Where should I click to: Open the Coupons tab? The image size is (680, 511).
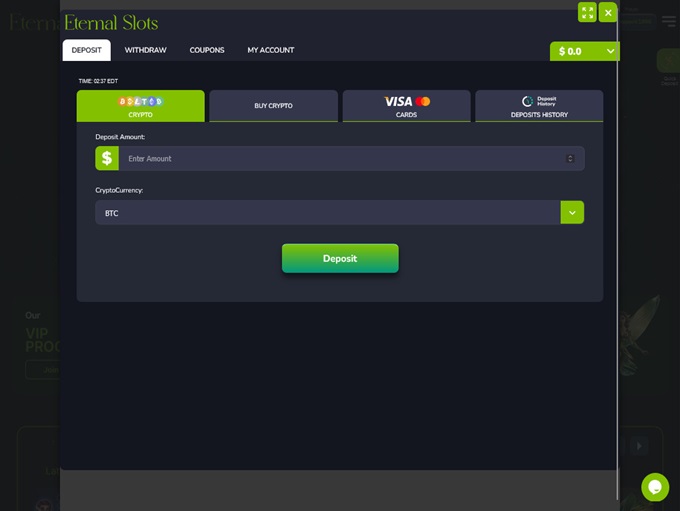click(x=207, y=50)
